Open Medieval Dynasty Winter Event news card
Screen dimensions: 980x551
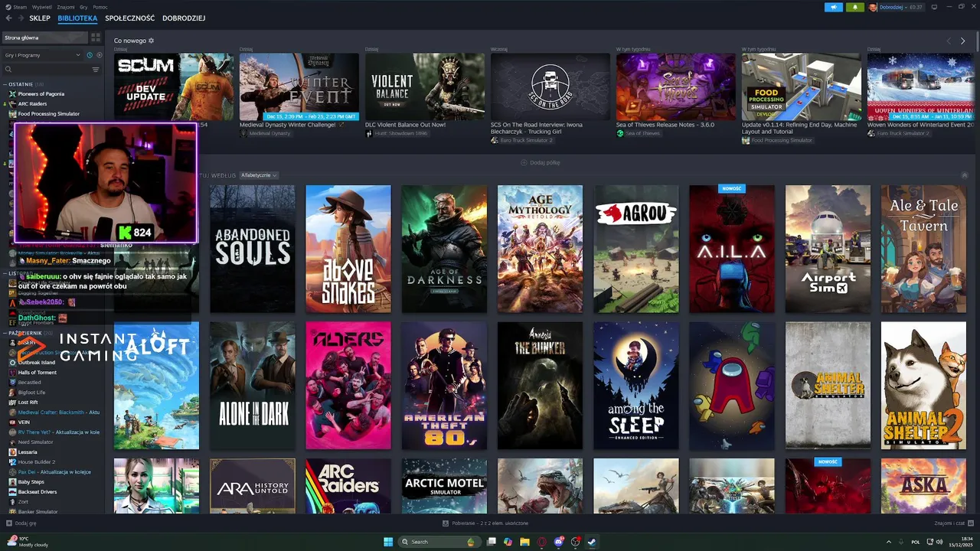point(299,86)
